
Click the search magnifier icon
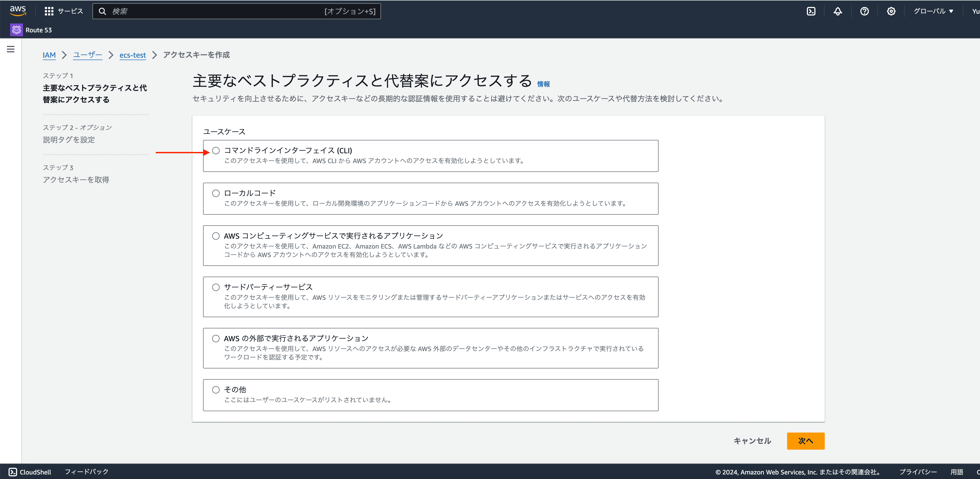[x=102, y=11]
